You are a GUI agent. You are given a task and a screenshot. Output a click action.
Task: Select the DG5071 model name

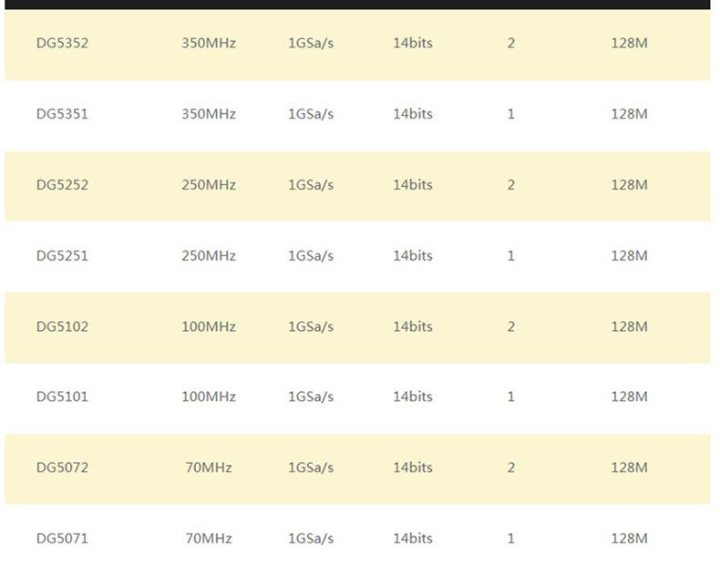pyautogui.click(x=62, y=538)
